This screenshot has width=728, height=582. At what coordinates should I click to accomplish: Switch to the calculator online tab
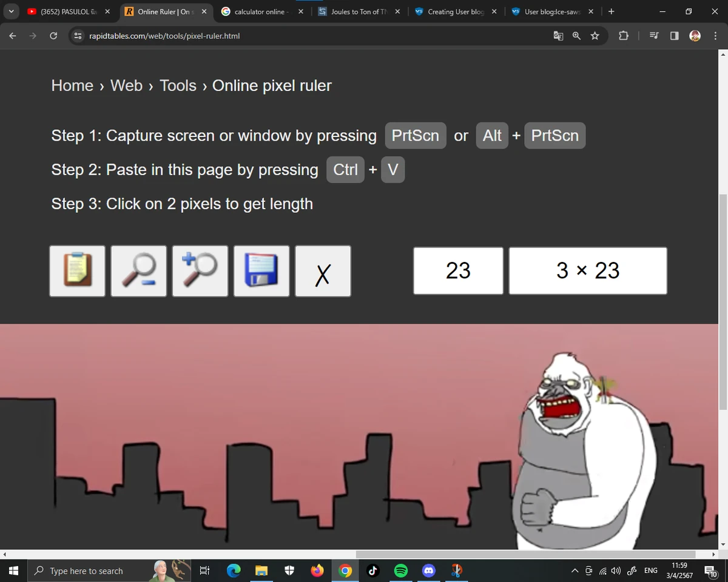(x=261, y=11)
